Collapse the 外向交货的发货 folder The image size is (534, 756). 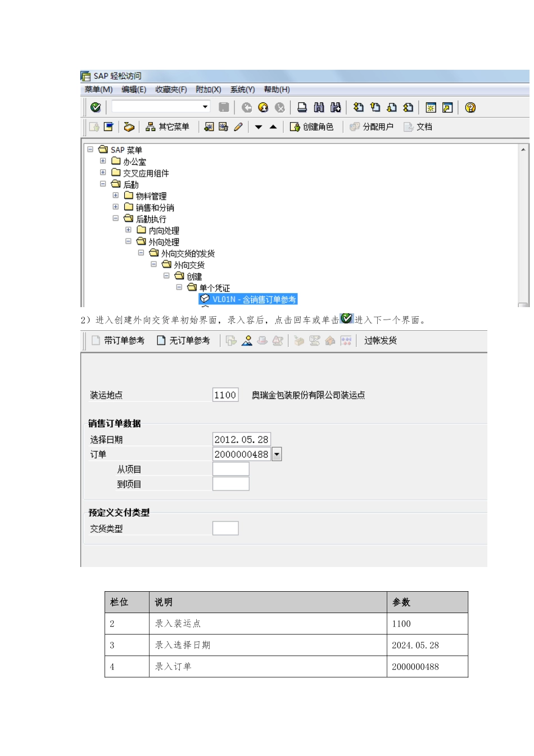coord(141,253)
